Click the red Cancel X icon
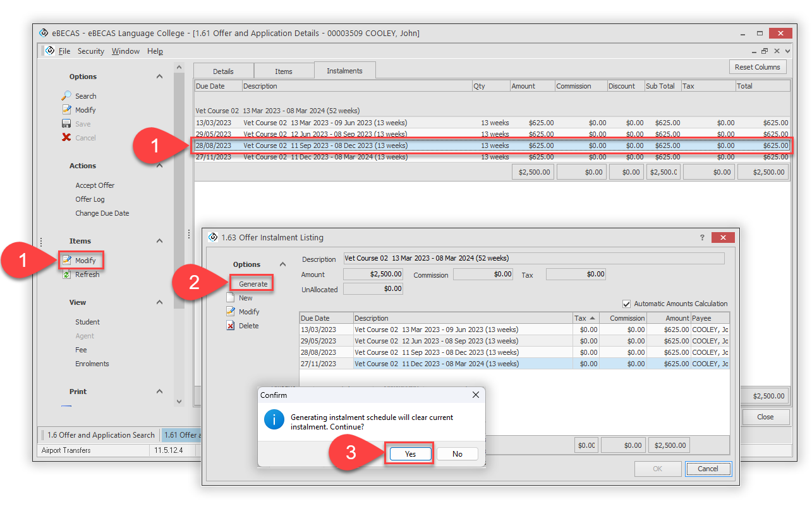812x506 pixels. (66, 138)
